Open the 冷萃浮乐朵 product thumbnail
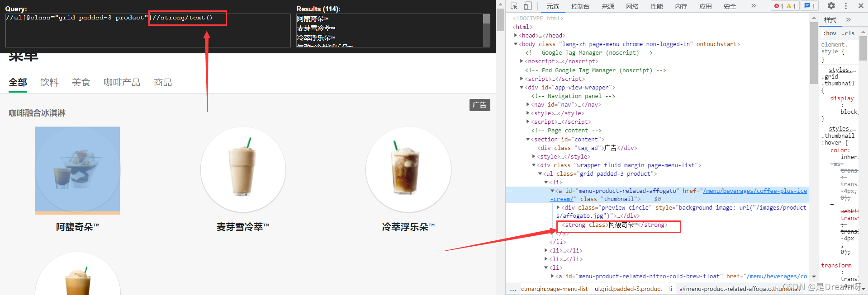This screenshot has width=868, height=295. [408, 169]
